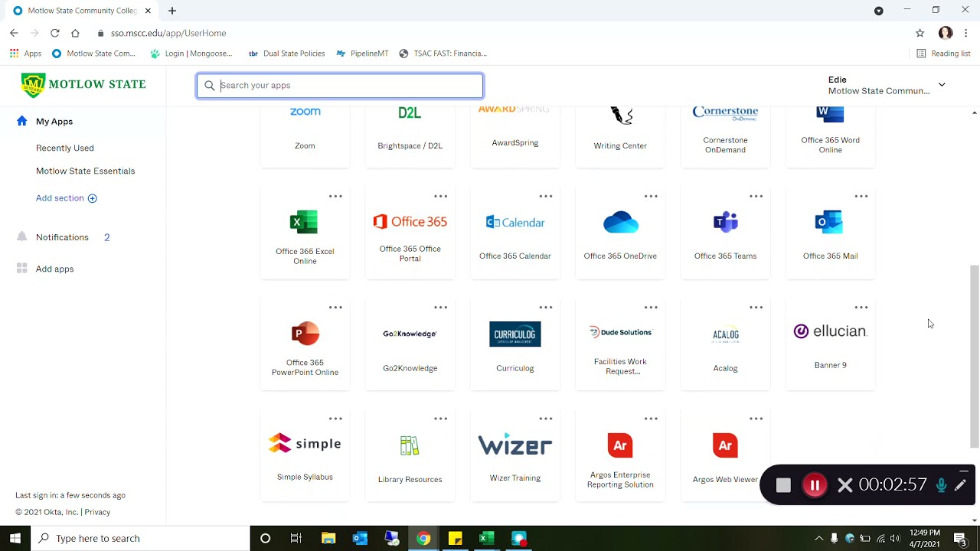Open options menu for PowerPoint Online tile
The height and width of the screenshot is (551, 980).
[x=335, y=308]
